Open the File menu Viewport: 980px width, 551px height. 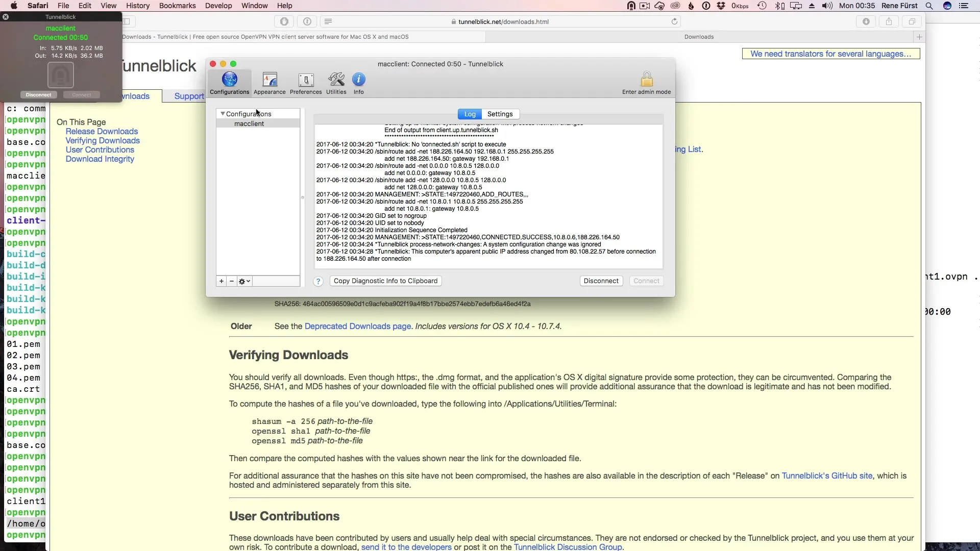tap(63, 6)
